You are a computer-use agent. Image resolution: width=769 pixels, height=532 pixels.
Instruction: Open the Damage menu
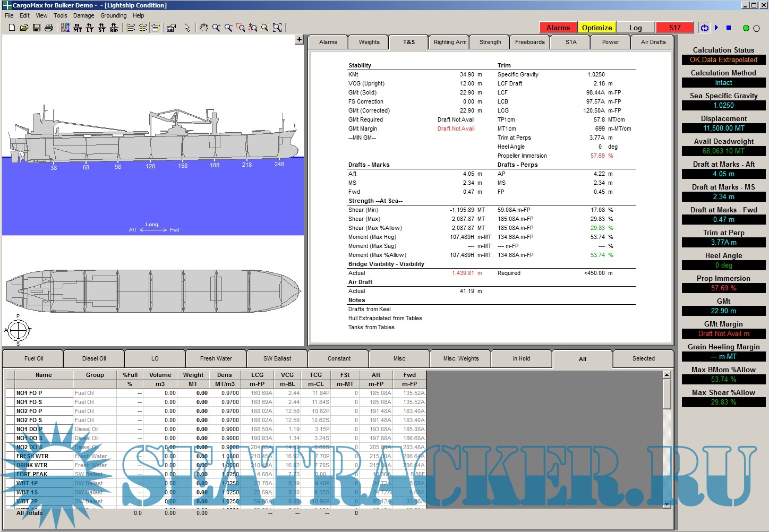tap(83, 15)
